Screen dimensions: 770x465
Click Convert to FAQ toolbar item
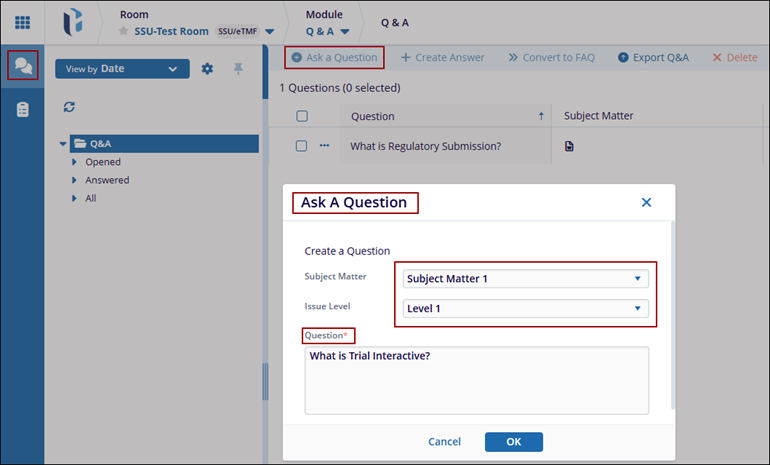click(551, 57)
